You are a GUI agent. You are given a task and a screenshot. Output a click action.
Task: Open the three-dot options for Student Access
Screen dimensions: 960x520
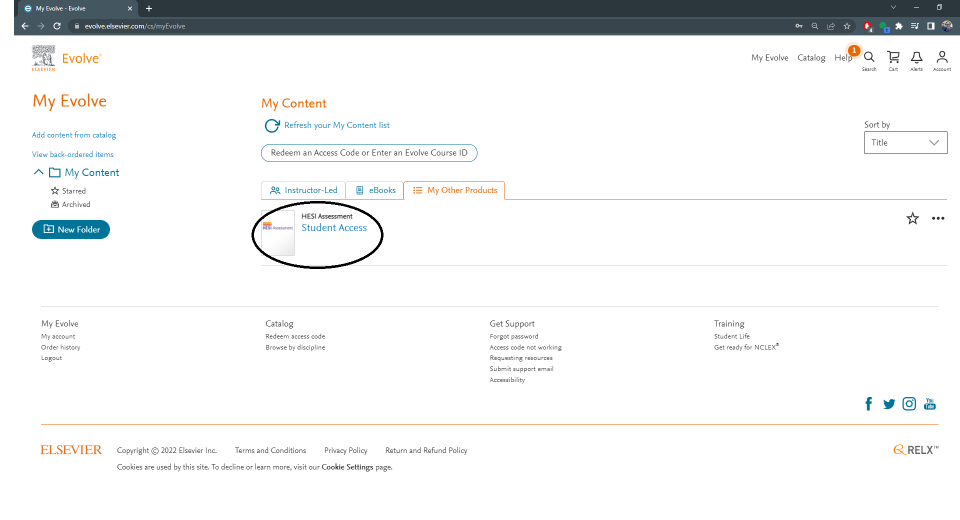(938, 218)
